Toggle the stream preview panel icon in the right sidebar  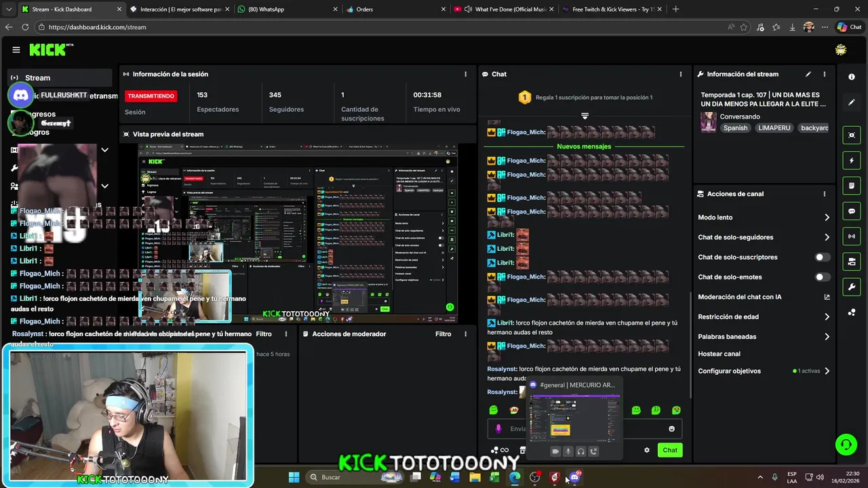pyautogui.click(x=852, y=135)
